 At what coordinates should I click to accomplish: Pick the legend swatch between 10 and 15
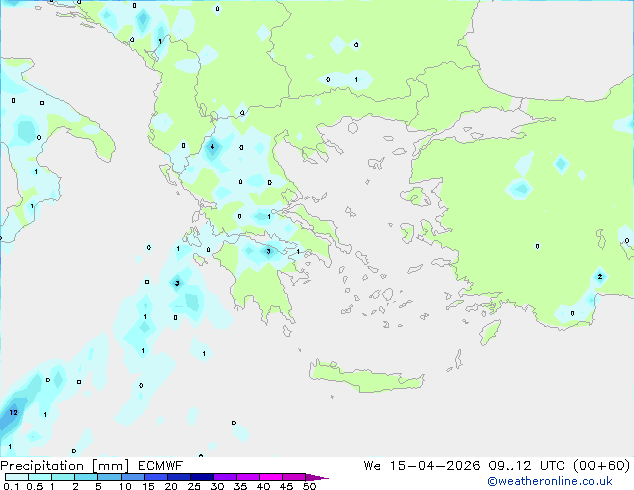tap(133, 477)
